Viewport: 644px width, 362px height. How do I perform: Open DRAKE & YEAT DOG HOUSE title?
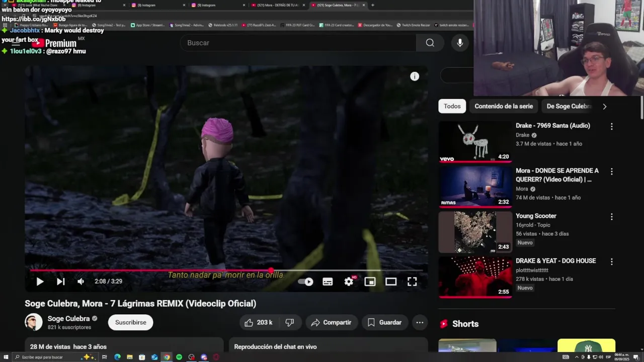555,261
